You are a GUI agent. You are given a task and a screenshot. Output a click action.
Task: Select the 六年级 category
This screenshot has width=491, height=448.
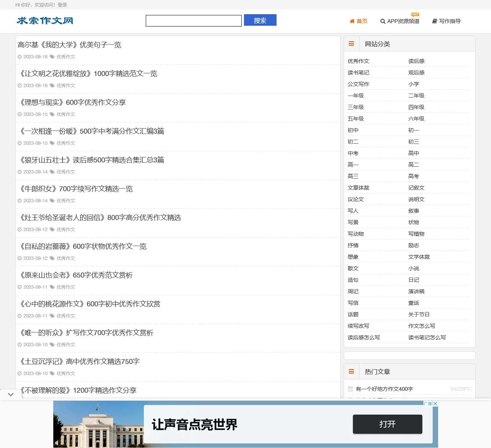(x=416, y=119)
